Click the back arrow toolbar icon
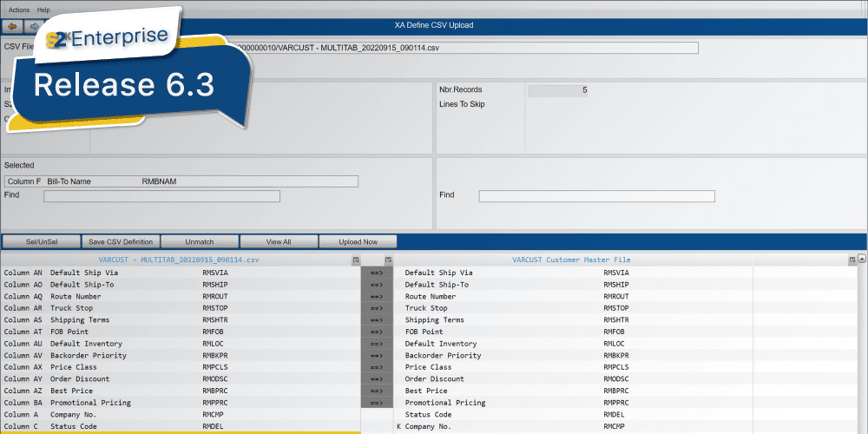 tap(12, 26)
